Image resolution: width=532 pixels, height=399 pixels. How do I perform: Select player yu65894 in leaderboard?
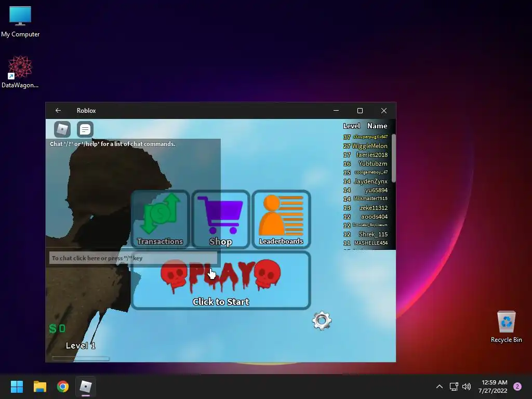(x=376, y=190)
